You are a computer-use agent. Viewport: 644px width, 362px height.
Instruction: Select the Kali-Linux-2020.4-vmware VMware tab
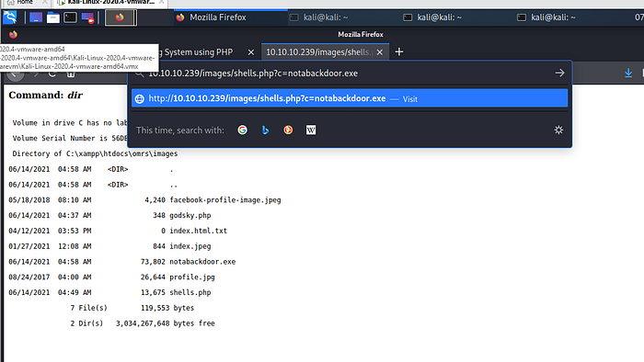pos(110,3)
